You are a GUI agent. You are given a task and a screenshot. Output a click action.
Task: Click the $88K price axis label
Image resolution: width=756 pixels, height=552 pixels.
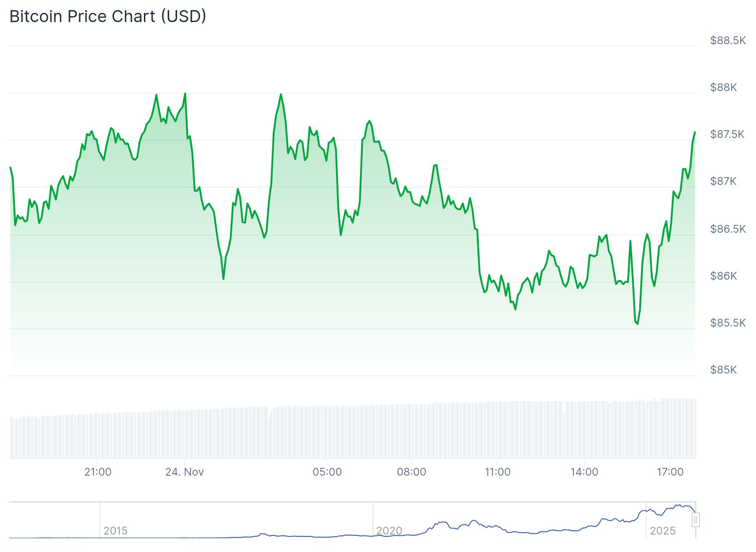click(723, 87)
